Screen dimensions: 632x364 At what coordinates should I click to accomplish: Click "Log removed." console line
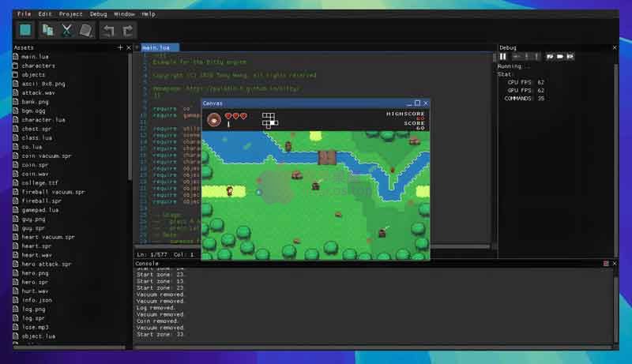pos(156,308)
